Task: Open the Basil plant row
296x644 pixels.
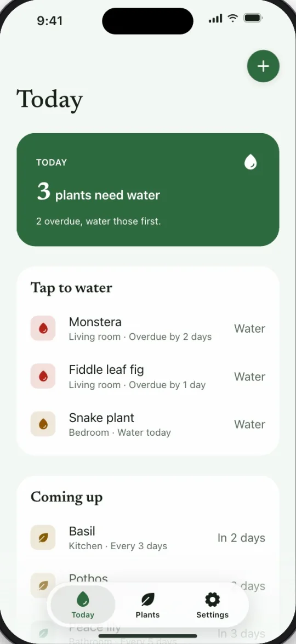Action: 148,538
